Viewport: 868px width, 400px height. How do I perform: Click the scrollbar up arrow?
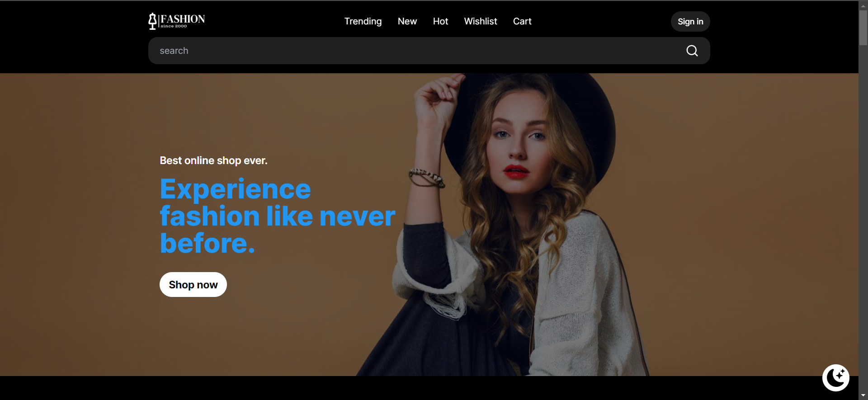[863, 6]
